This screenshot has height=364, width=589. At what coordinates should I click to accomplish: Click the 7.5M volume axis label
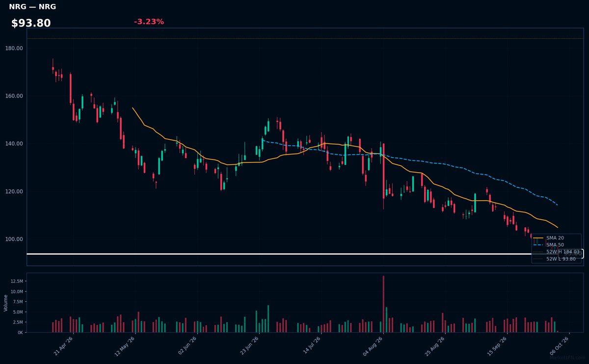(18, 302)
